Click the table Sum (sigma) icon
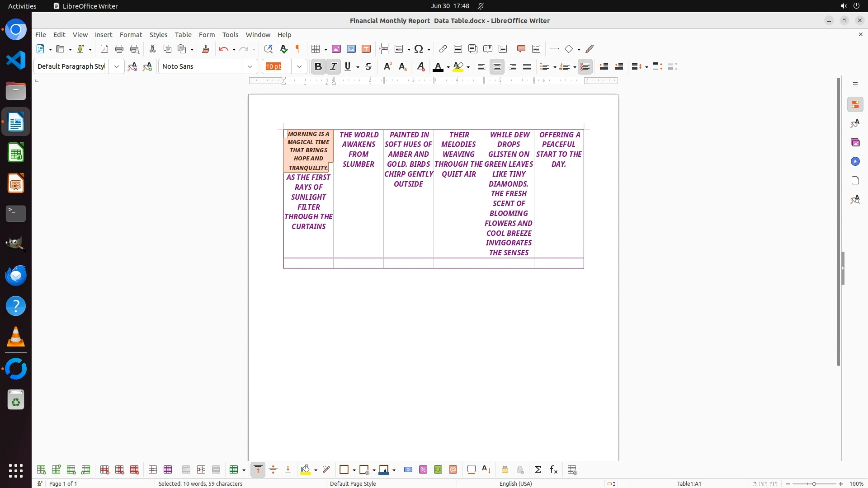Viewport: 868px width, 488px height. (538, 470)
